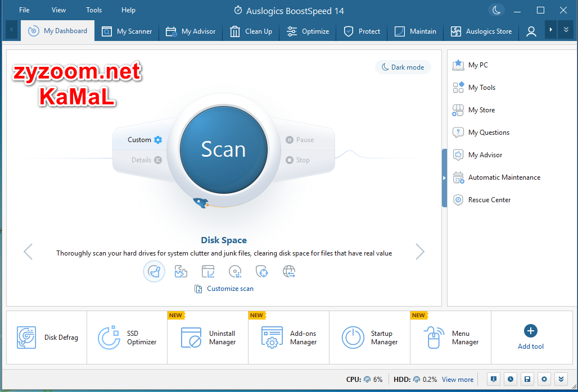Click View more link in status bar
This screenshot has height=392, width=578.
[x=458, y=380]
